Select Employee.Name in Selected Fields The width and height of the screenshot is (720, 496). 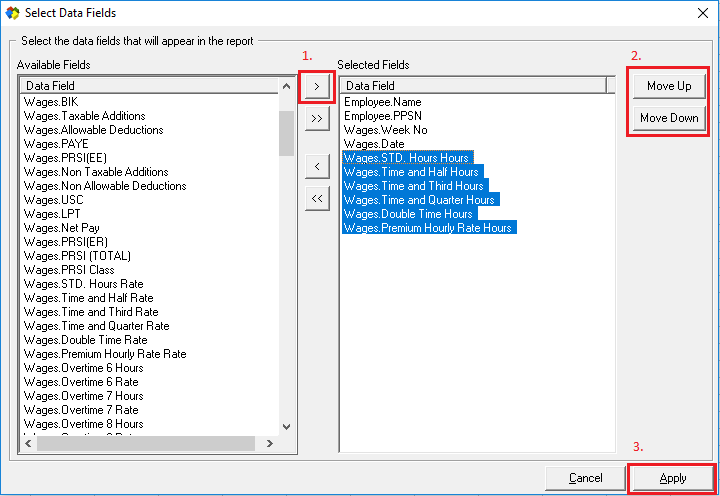coord(382,102)
